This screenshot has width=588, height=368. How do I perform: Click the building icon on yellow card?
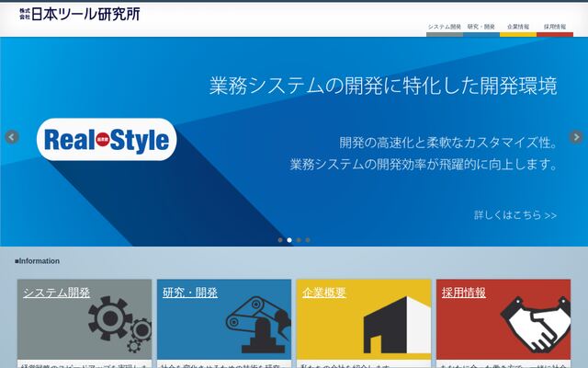(x=397, y=325)
